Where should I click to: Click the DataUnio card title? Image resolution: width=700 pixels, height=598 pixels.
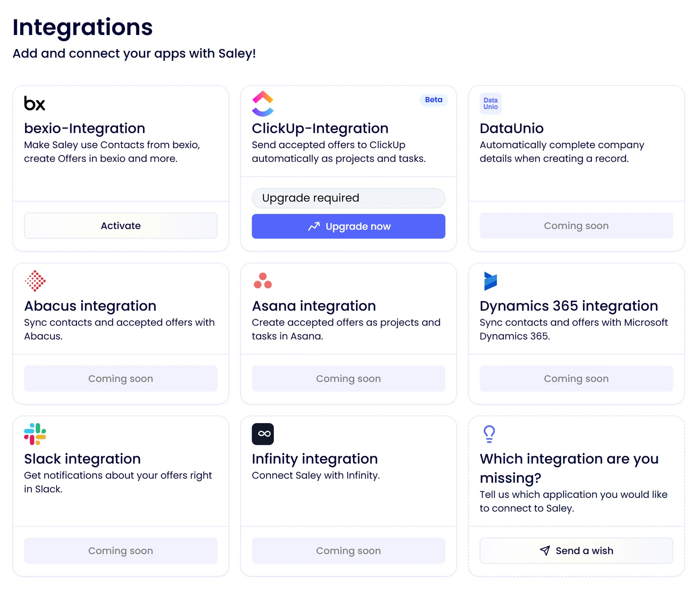click(x=511, y=129)
